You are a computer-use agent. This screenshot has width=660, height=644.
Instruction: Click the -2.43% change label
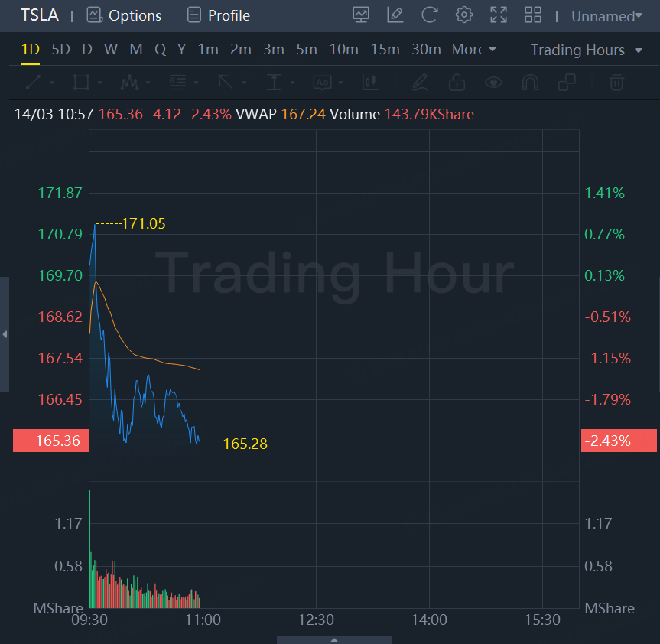point(619,441)
